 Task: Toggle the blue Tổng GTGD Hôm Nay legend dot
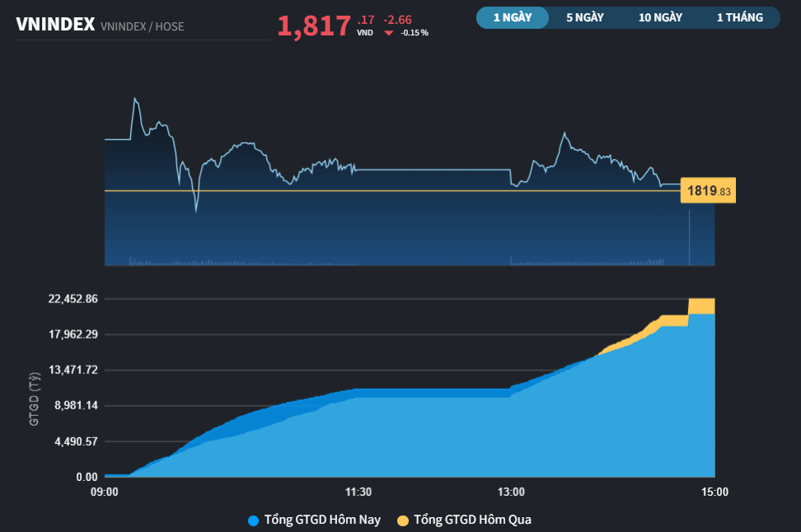click(x=253, y=520)
